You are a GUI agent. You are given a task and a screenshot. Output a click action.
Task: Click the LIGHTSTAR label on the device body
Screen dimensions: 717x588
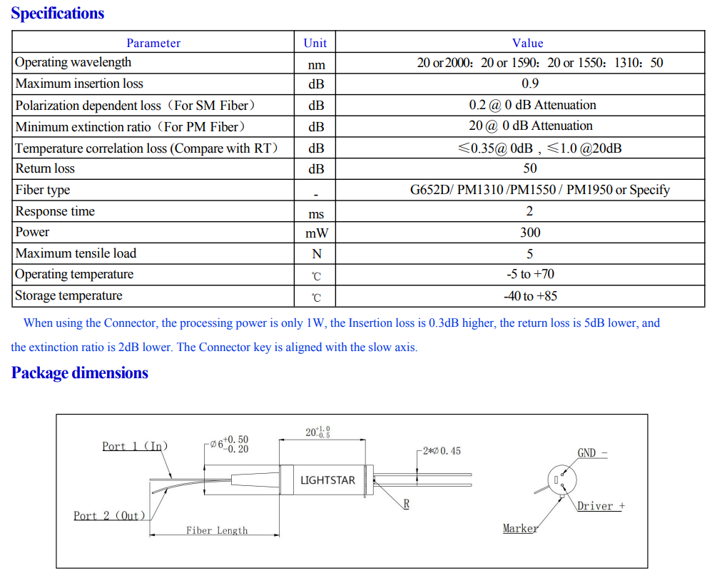point(327,480)
